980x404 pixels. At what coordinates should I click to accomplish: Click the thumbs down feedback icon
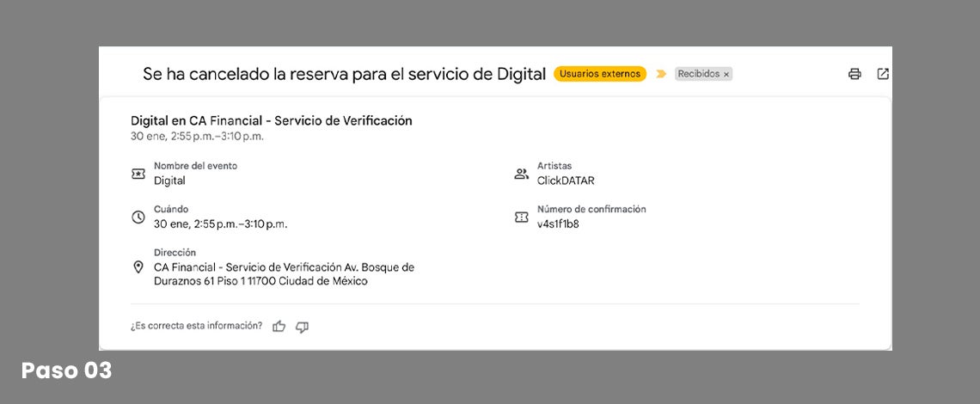(x=302, y=327)
